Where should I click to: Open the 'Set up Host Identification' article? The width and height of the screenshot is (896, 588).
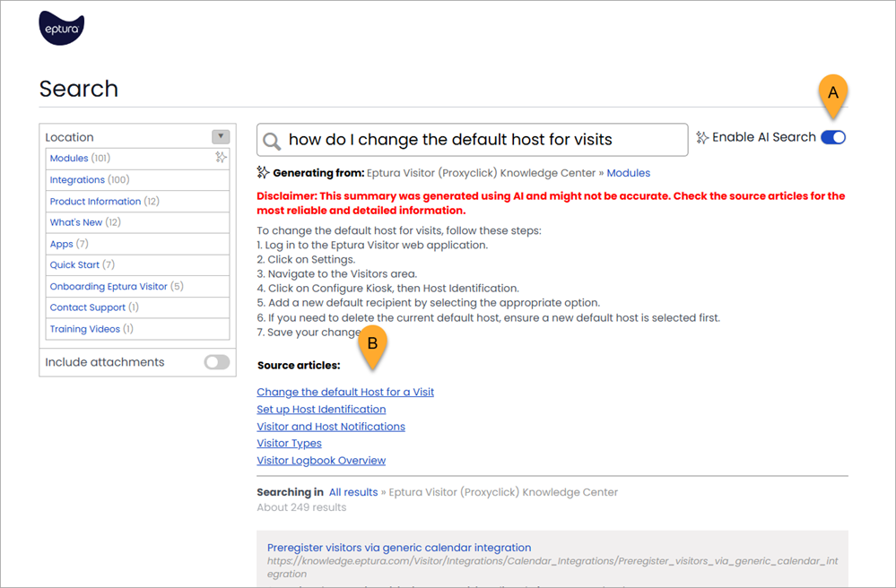pyautogui.click(x=321, y=409)
